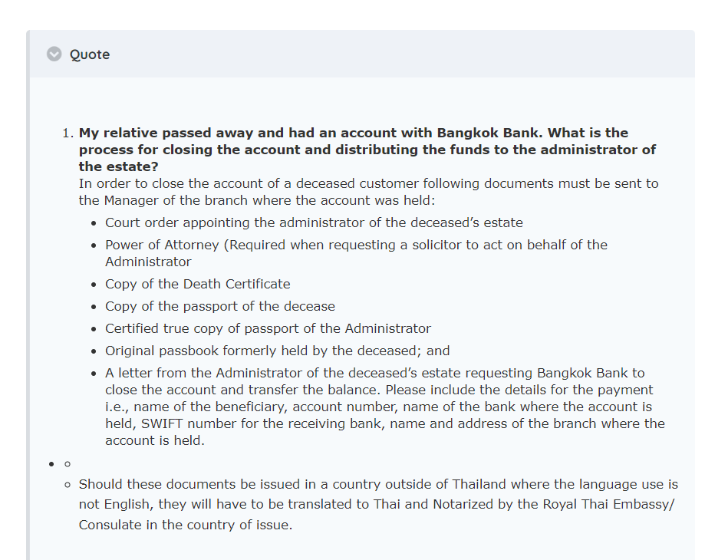Click the "Power of Attorney" bullet text
Viewport: 728px width, 560px height.
pyautogui.click(x=356, y=245)
